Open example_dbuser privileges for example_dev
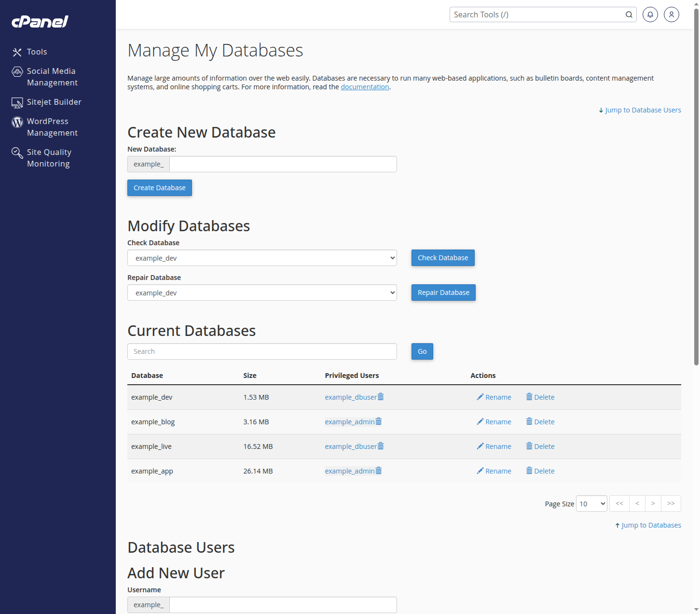700x614 pixels. (x=351, y=397)
